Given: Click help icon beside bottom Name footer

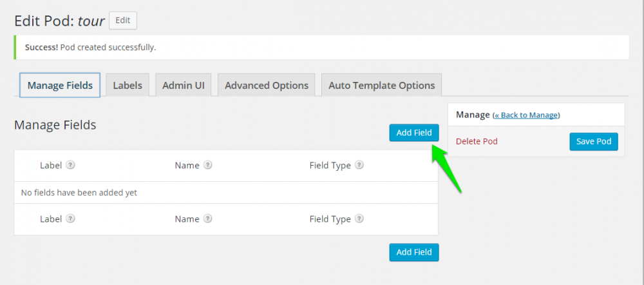Looking at the screenshot, I should 208,219.
